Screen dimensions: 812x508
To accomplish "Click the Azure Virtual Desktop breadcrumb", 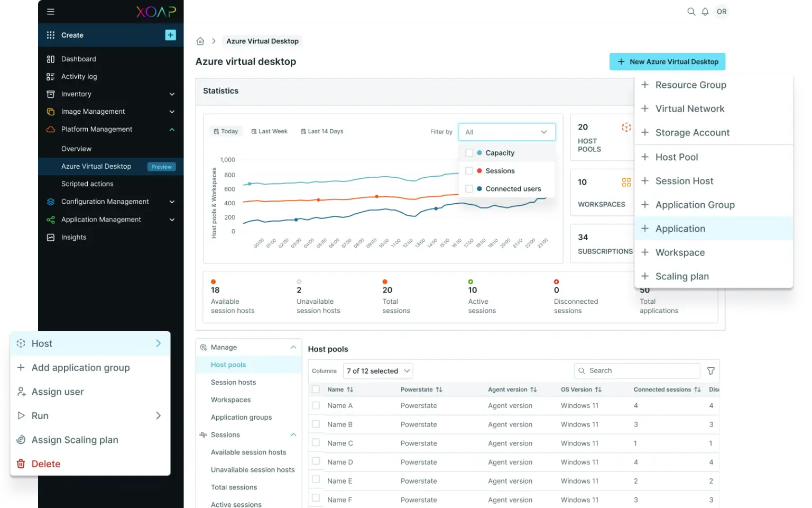I will point(262,41).
